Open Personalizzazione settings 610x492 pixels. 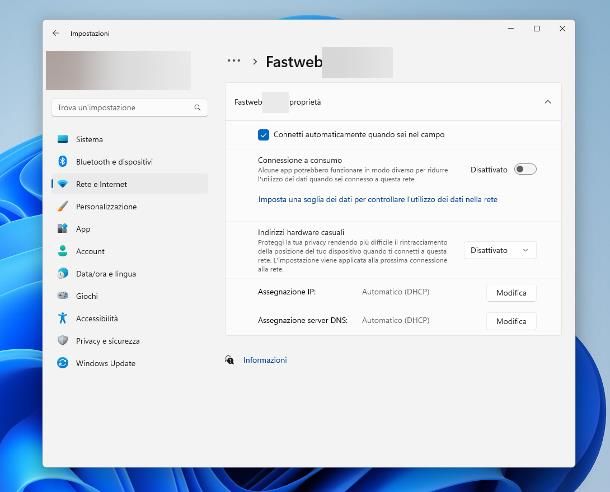click(x=130, y=206)
